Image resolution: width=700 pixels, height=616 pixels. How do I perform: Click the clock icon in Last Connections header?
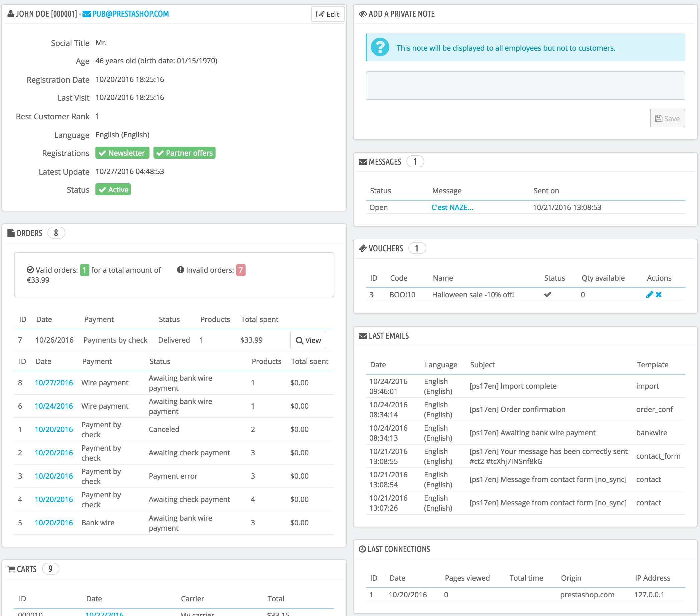[x=362, y=549]
